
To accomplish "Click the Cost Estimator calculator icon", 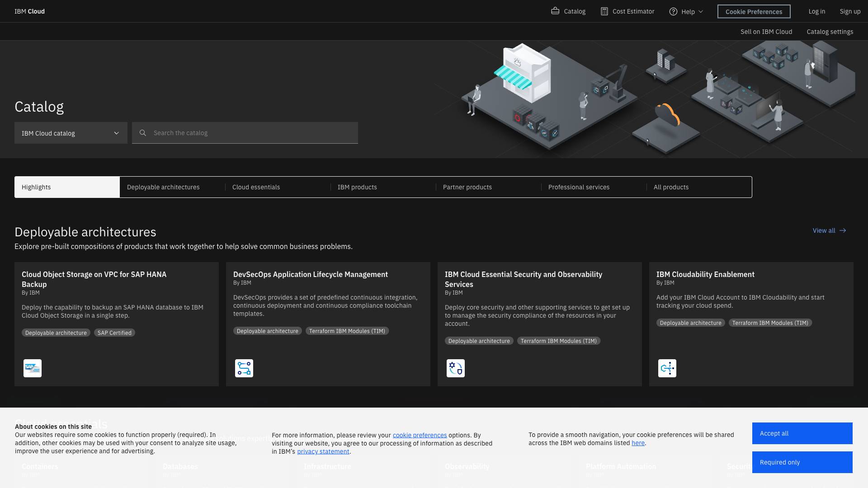I will click(604, 11).
